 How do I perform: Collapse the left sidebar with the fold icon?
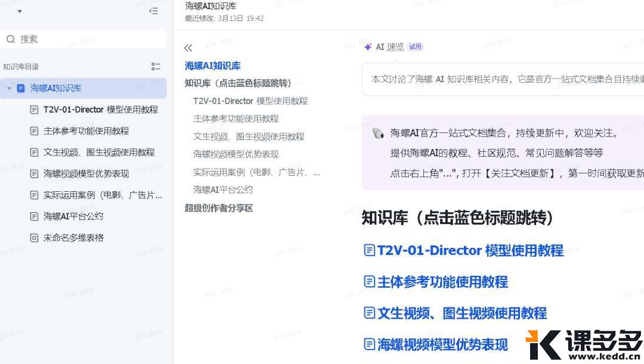point(154,11)
